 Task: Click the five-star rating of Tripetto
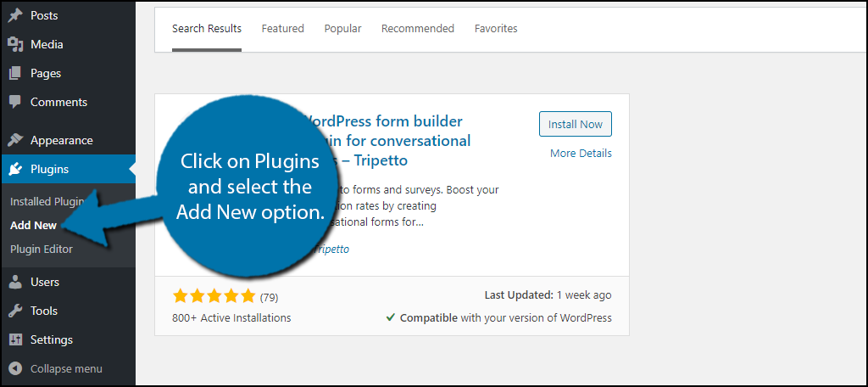click(214, 296)
